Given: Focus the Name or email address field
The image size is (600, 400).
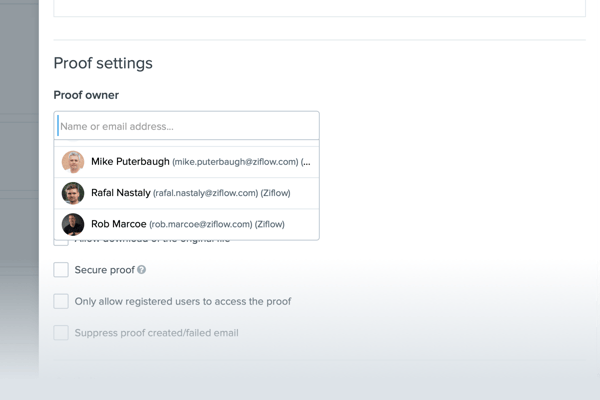Looking at the screenshot, I should [188, 127].
